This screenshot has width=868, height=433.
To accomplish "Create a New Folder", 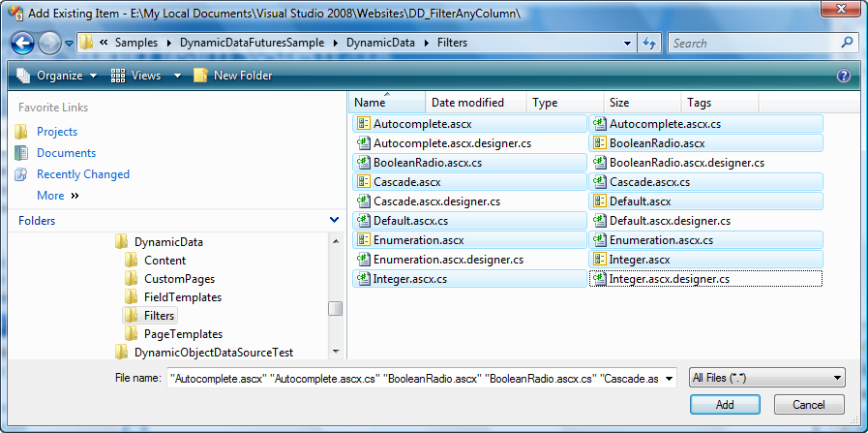I will pos(233,76).
